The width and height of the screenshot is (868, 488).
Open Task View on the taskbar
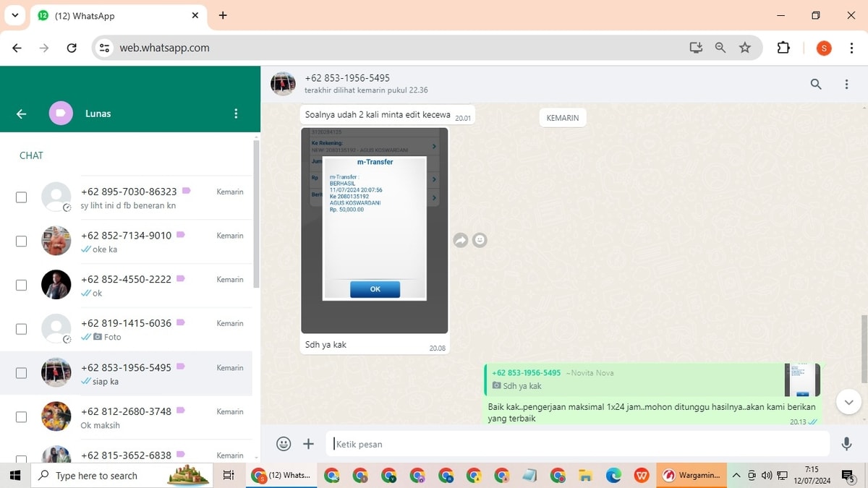[228, 476]
